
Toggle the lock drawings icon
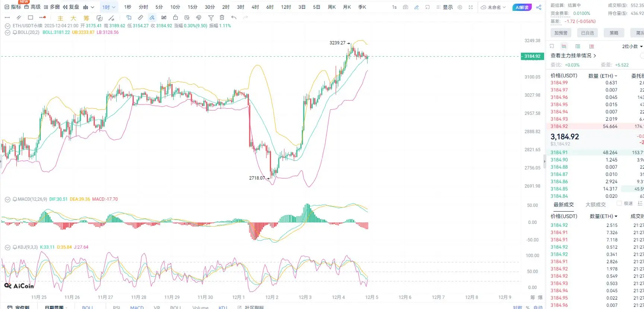click(x=175, y=18)
